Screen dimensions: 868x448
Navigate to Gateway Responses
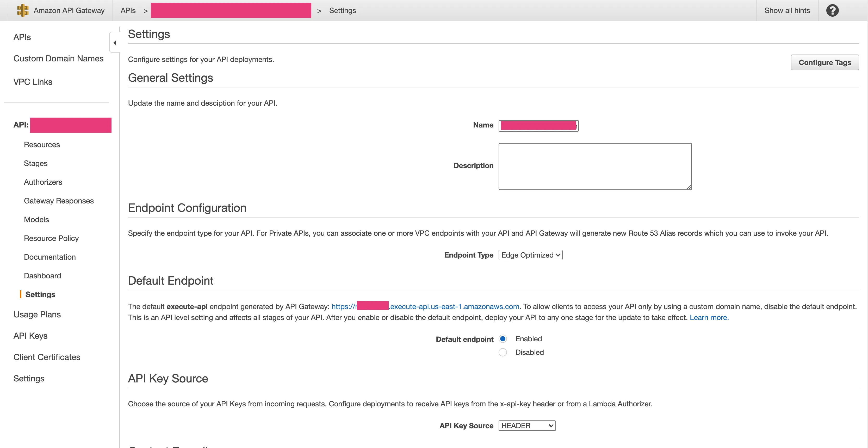pos(59,201)
